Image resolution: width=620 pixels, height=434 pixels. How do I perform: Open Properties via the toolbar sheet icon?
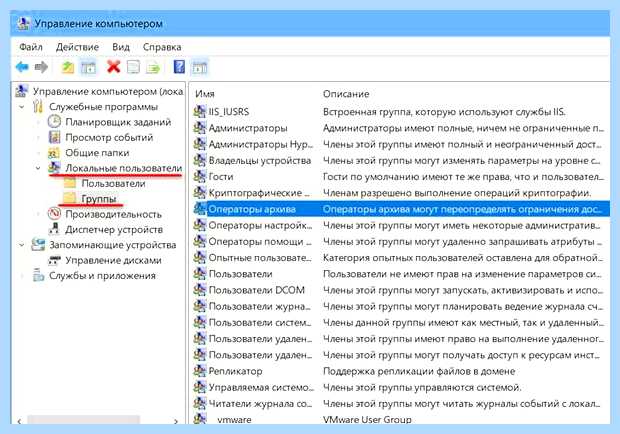(x=133, y=67)
